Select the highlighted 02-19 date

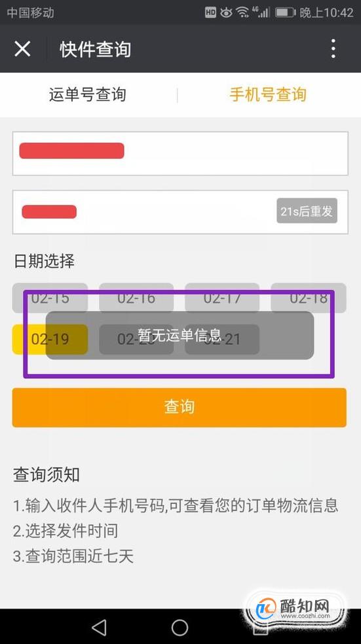point(50,339)
